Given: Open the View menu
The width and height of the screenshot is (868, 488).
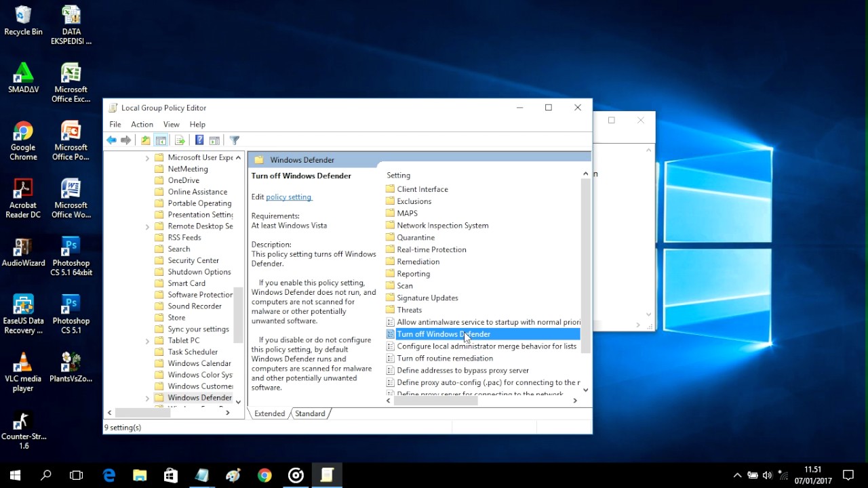Looking at the screenshot, I should click(x=172, y=125).
